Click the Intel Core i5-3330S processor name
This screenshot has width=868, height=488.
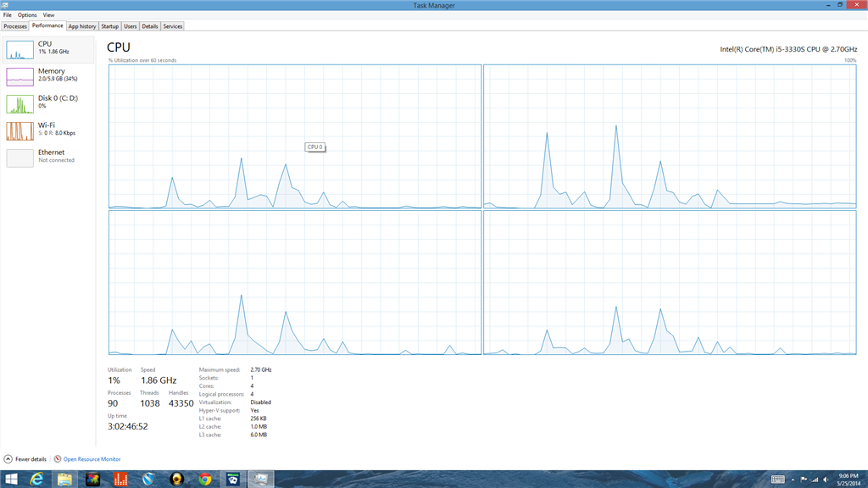pos(788,49)
